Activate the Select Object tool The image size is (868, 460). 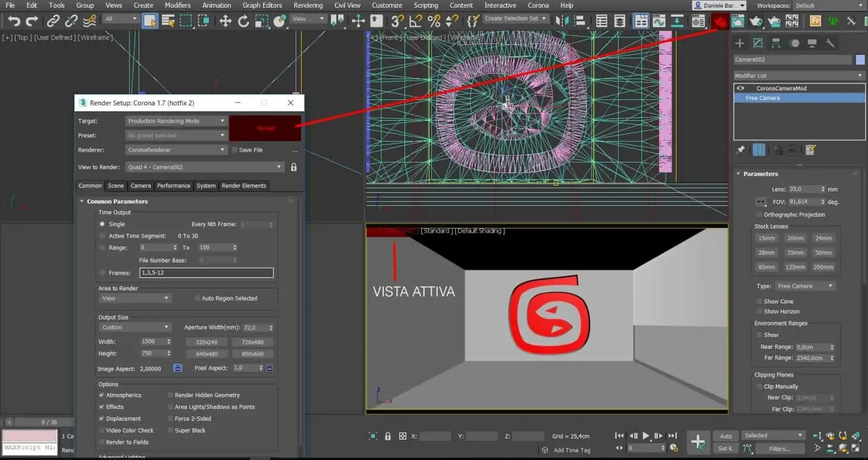click(150, 21)
